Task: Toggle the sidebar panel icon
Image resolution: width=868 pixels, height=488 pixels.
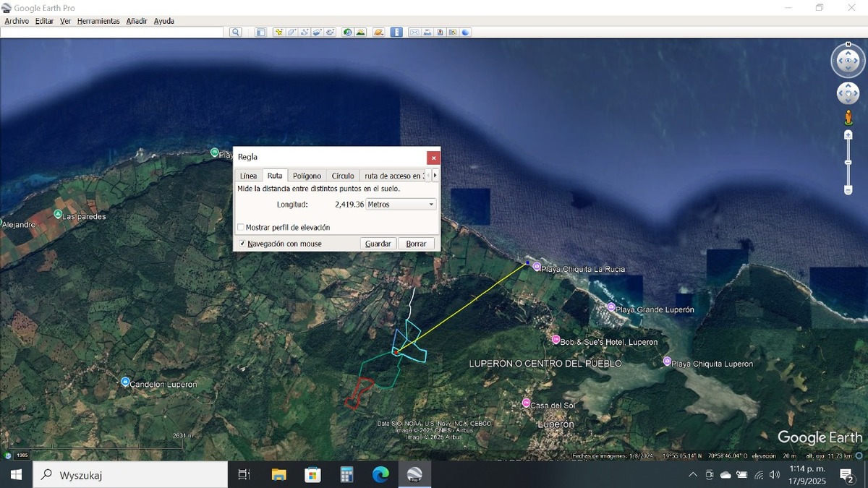Action: click(x=260, y=32)
